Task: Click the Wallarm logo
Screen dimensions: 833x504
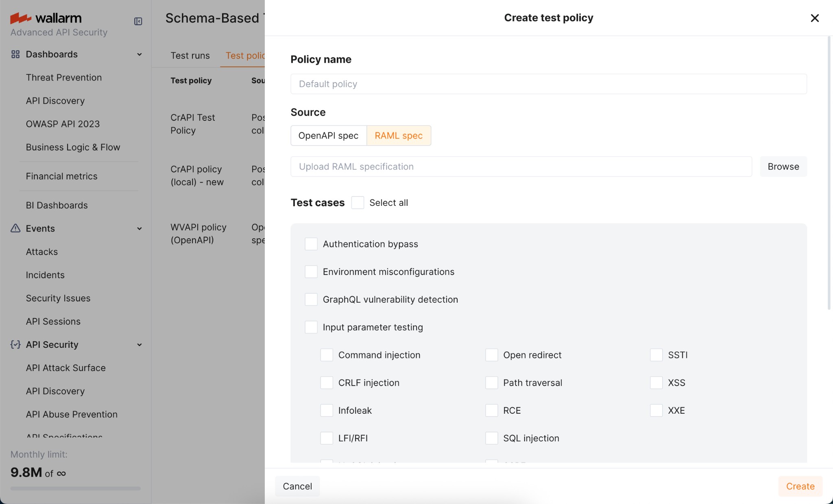Action: click(46, 18)
